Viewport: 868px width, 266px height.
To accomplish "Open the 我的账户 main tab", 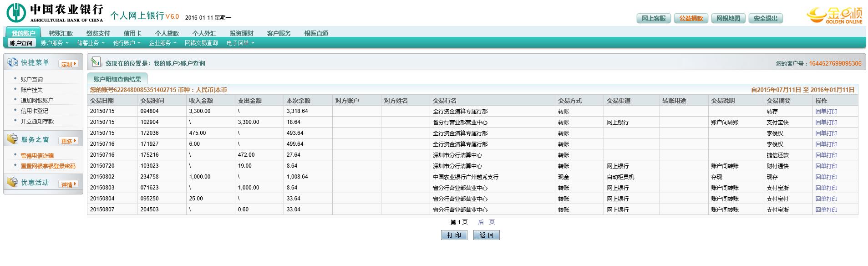I will coord(23,33).
